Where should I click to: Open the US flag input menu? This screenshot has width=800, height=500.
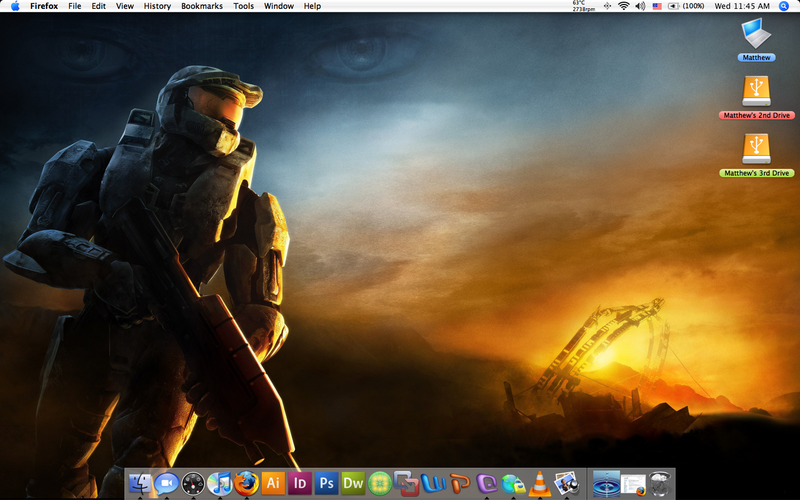tap(657, 6)
